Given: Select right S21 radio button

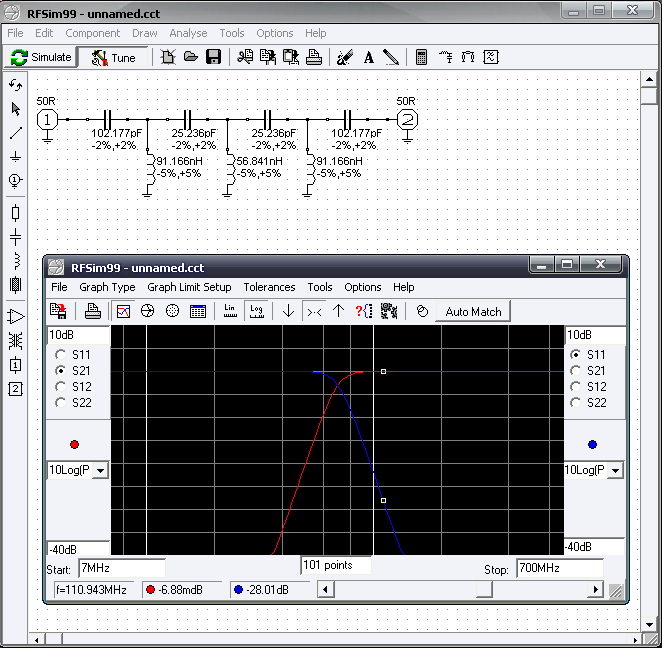Looking at the screenshot, I should [x=575, y=371].
